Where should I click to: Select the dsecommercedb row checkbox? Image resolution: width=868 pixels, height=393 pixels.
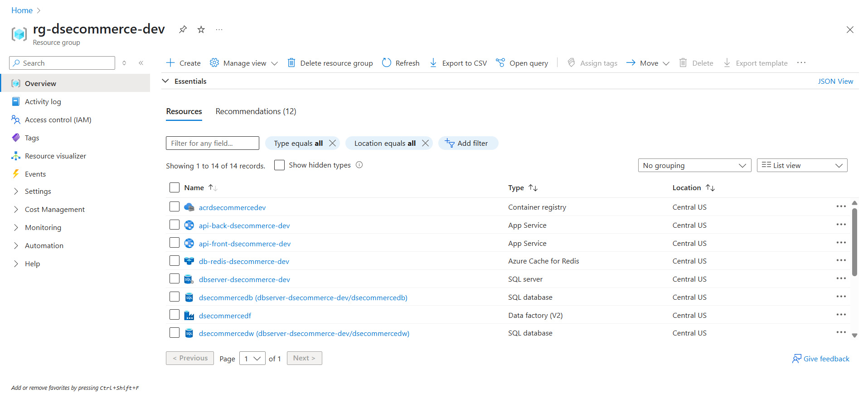tap(175, 297)
